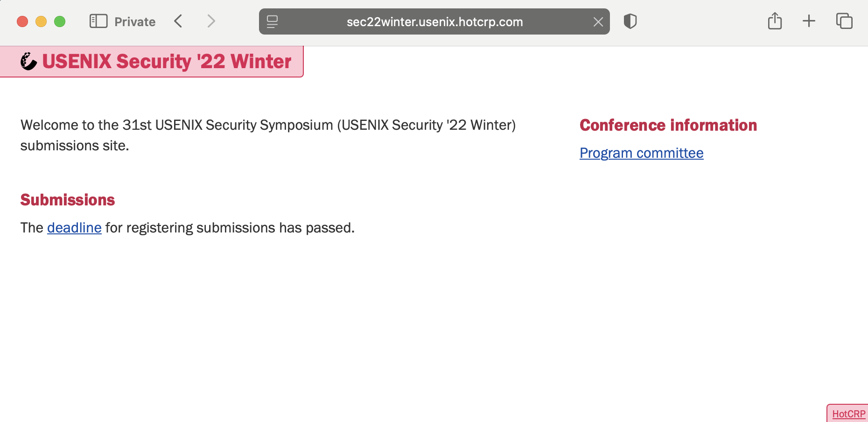Click the Safari sidebar icon
The image size is (868, 422).
point(98,21)
